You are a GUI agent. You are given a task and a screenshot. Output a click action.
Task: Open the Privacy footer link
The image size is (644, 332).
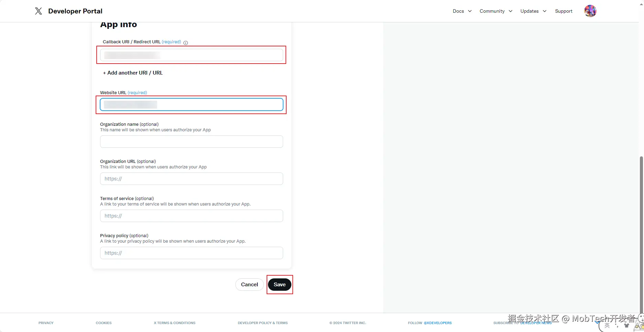(x=46, y=323)
